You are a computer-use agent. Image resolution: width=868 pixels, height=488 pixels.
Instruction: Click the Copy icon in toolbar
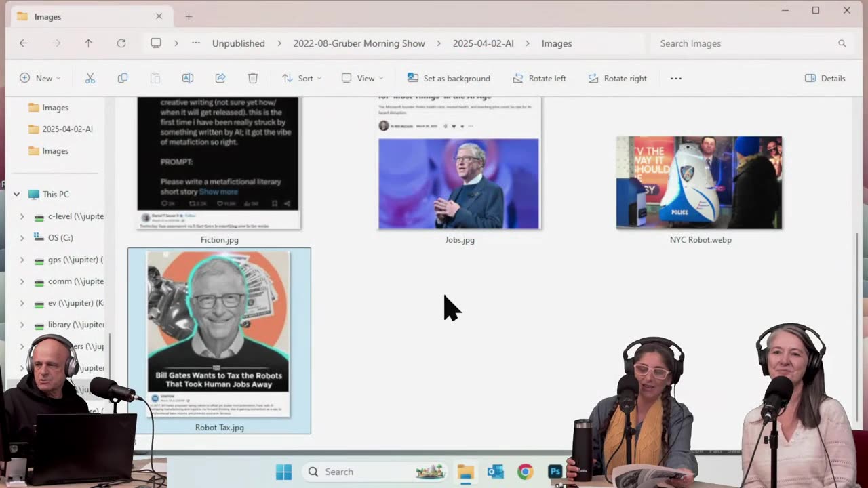tap(123, 79)
